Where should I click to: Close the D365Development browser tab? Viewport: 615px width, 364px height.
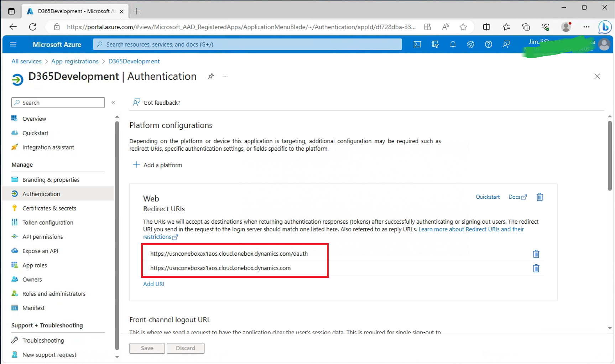pyautogui.click(x=121, y=11)
